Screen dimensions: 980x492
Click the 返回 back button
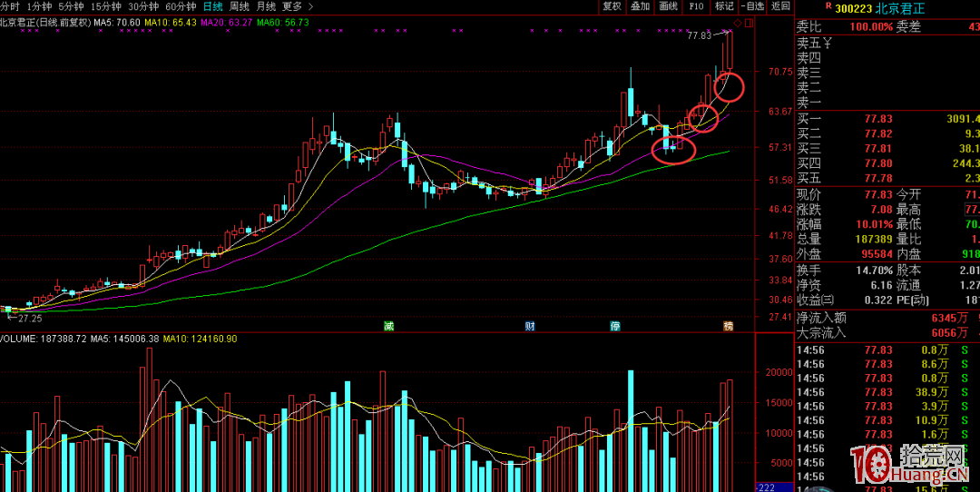780,6
